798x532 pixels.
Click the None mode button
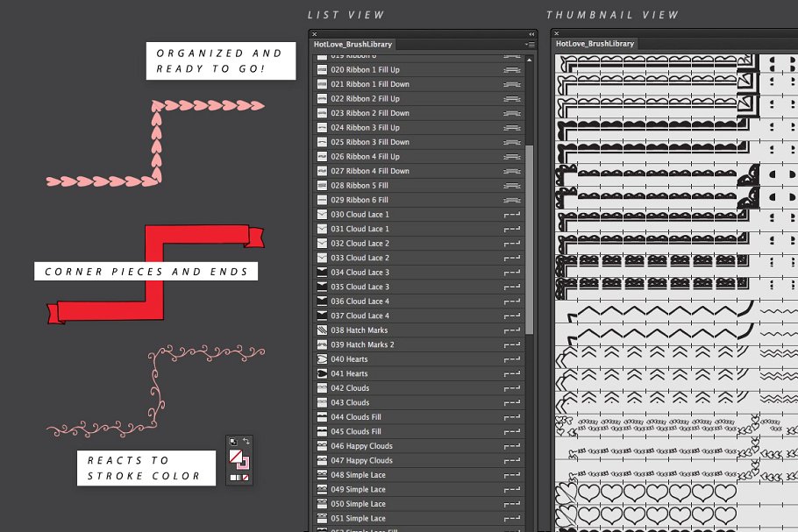247,477
